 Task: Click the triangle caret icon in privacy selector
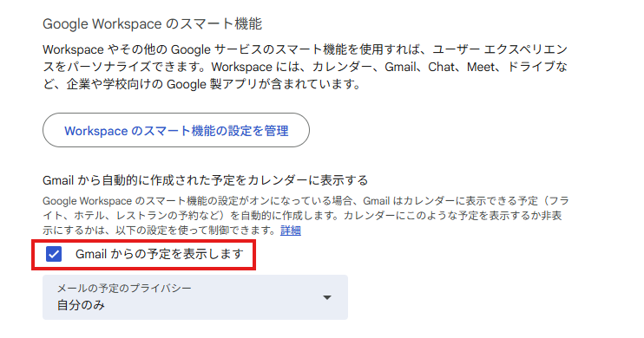[327, 297]
